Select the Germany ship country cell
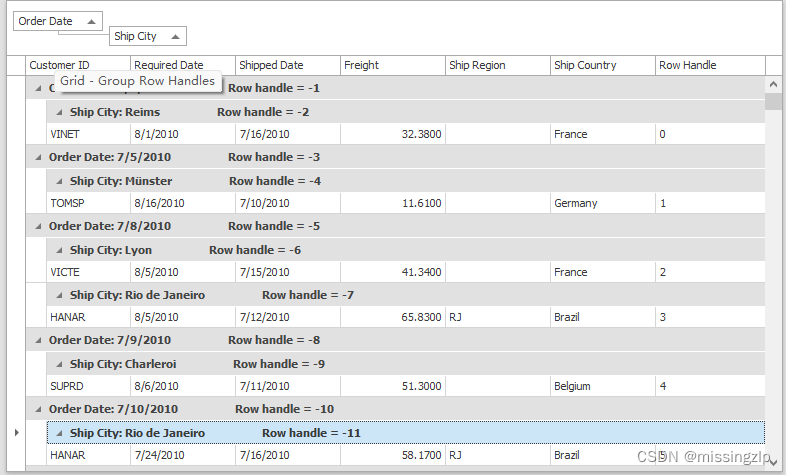 coord(603,203)
